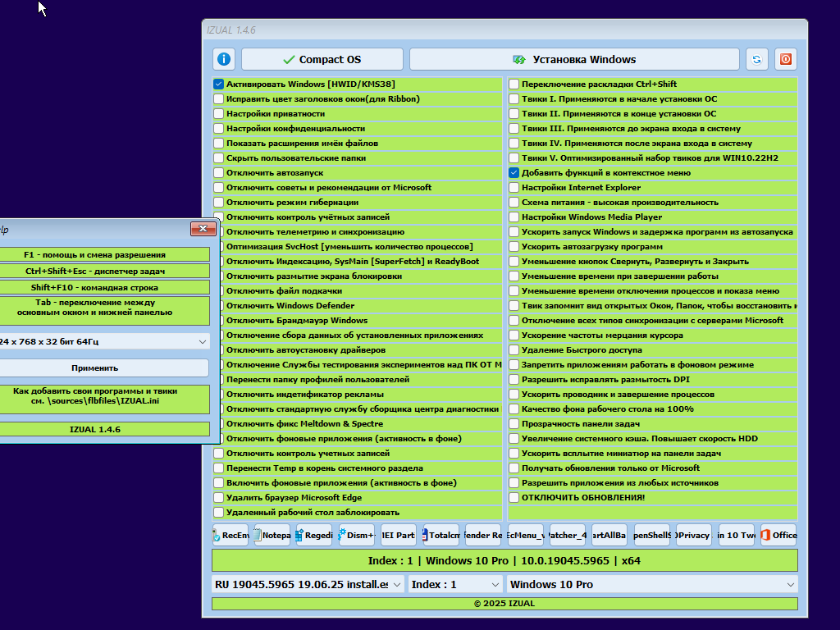Enable Настройки приватности checkbox
Viewport: 840px width, 630px height.
pyautogui.click(x=218, y=113)
